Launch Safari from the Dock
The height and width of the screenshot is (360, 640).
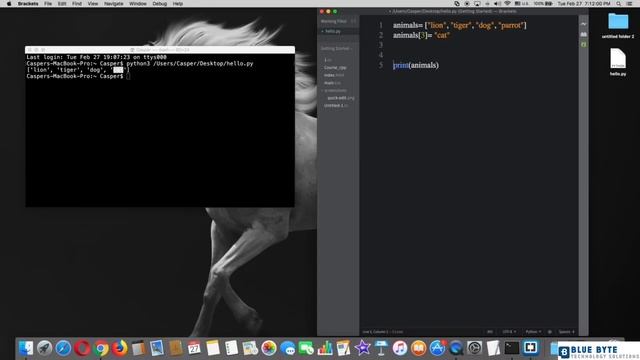63,348
